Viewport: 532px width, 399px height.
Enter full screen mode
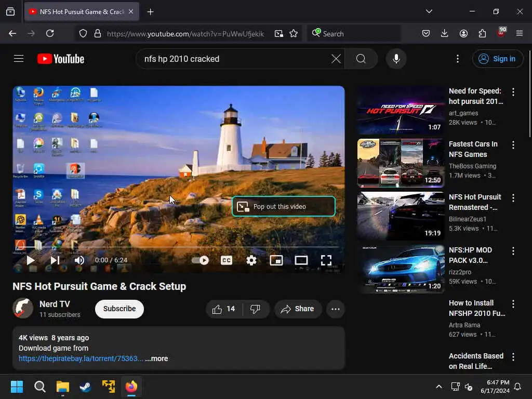pos(326,260)
